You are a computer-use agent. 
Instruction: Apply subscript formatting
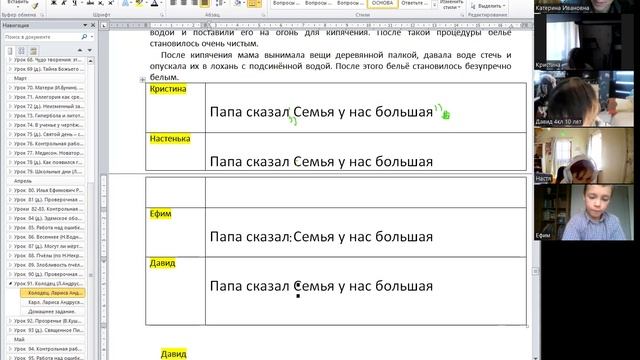tap(101, 3)
